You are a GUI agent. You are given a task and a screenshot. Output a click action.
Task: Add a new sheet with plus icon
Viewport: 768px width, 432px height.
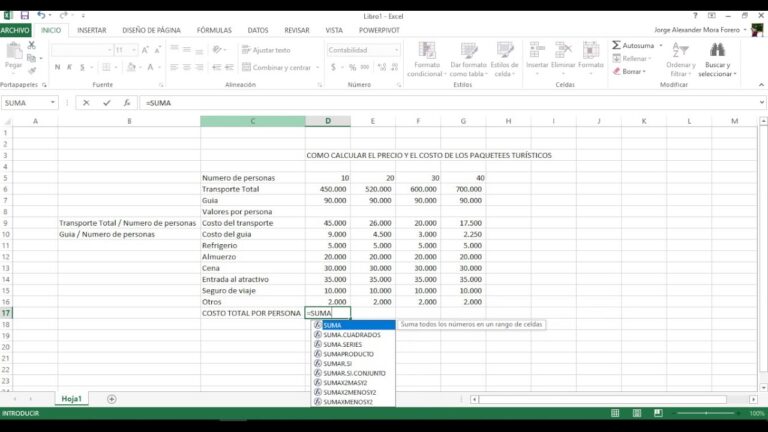[111, 399]
